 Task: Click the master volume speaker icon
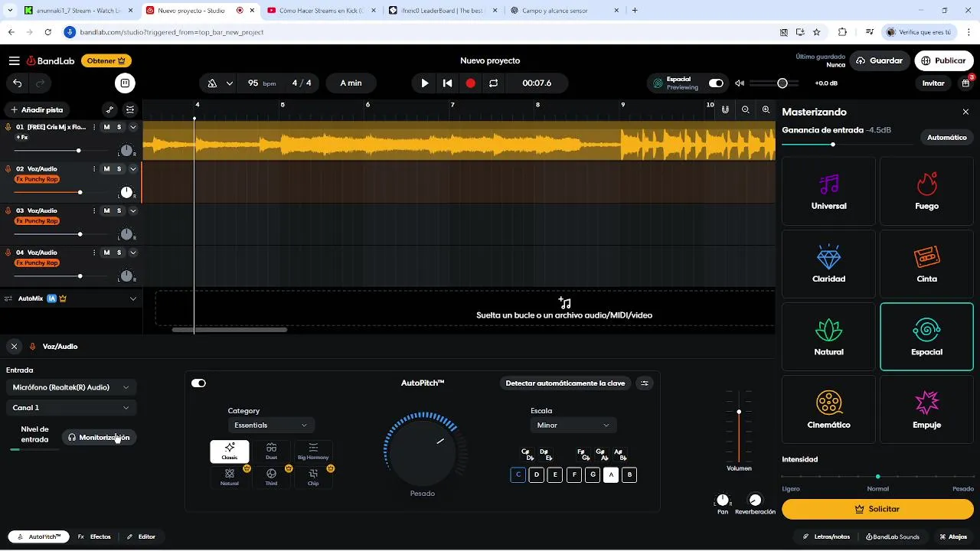click(x=740, y=83)
